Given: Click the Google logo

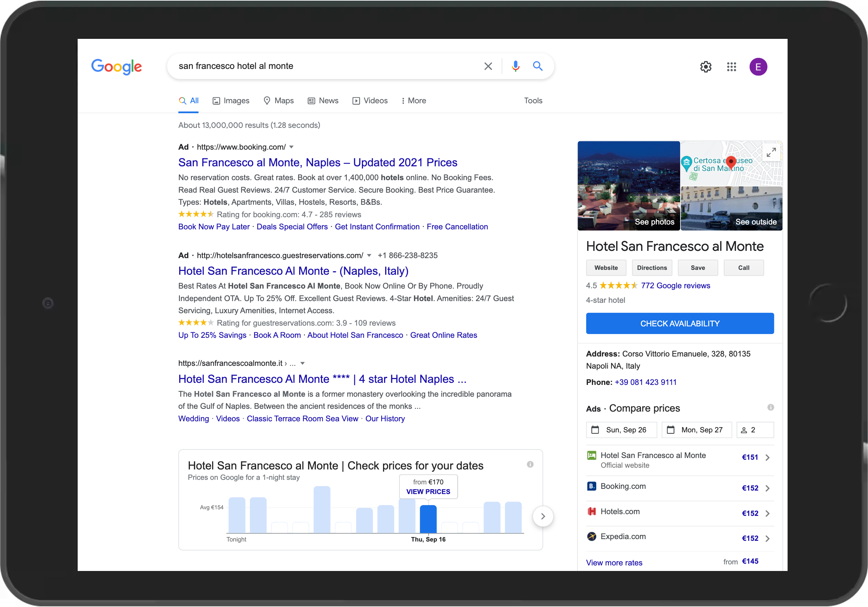Looking at the screenshot, I should point(116,67).
